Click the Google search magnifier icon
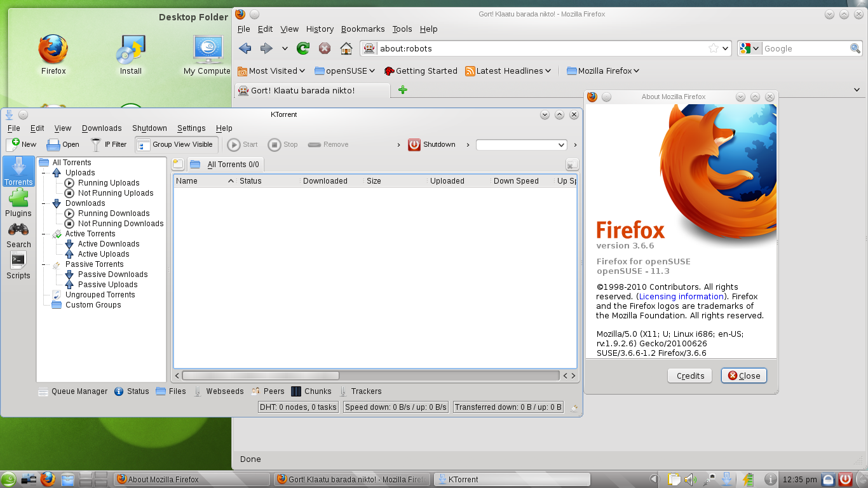The height and width of the screenshot is (488, 868). 855,48
